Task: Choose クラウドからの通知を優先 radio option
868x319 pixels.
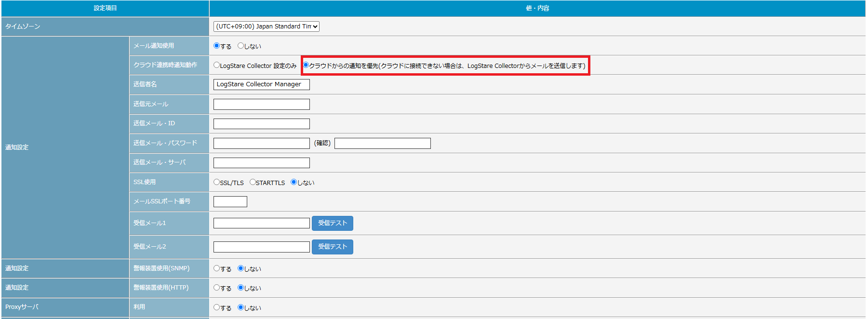Action: click(306, 65)
